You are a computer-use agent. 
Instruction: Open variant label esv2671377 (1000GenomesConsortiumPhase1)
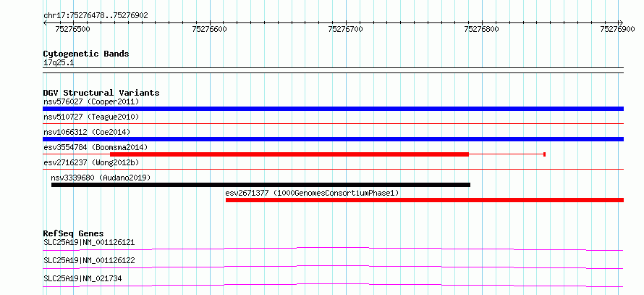312,193
